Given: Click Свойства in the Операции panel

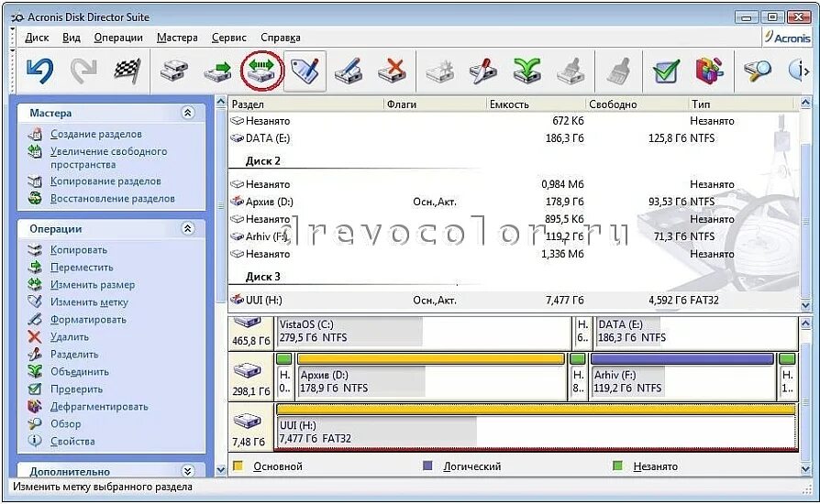Looking at the screenshot, I should point(72,442).
